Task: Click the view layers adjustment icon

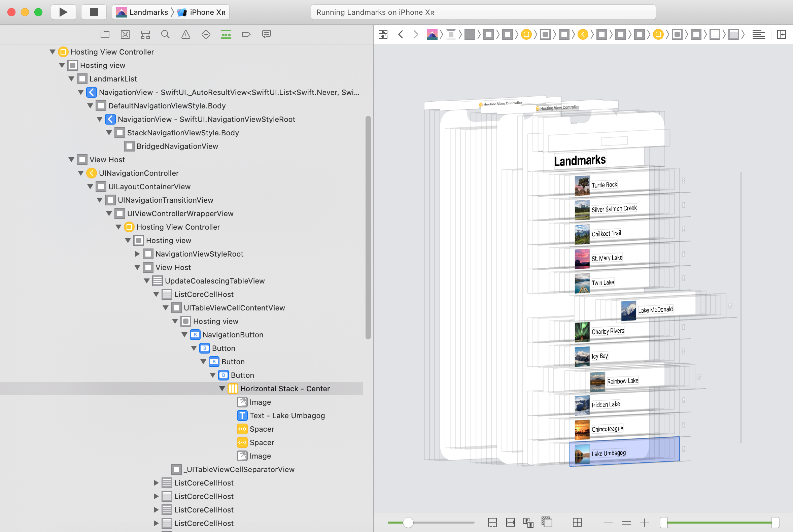Action: point(547,522)
